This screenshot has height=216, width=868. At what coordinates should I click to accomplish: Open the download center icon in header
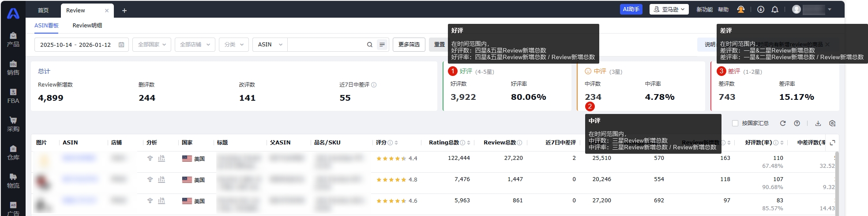point(761,9)
